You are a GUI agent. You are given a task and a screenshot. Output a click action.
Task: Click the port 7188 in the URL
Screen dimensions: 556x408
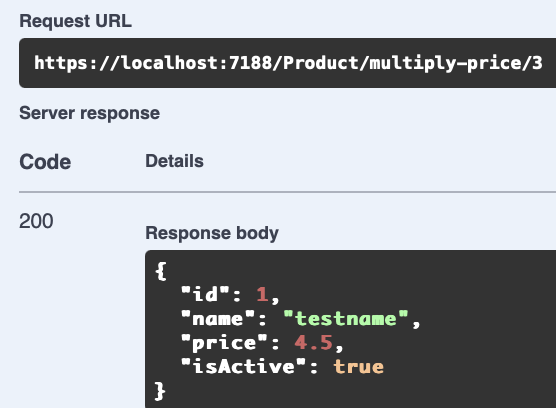250,63
